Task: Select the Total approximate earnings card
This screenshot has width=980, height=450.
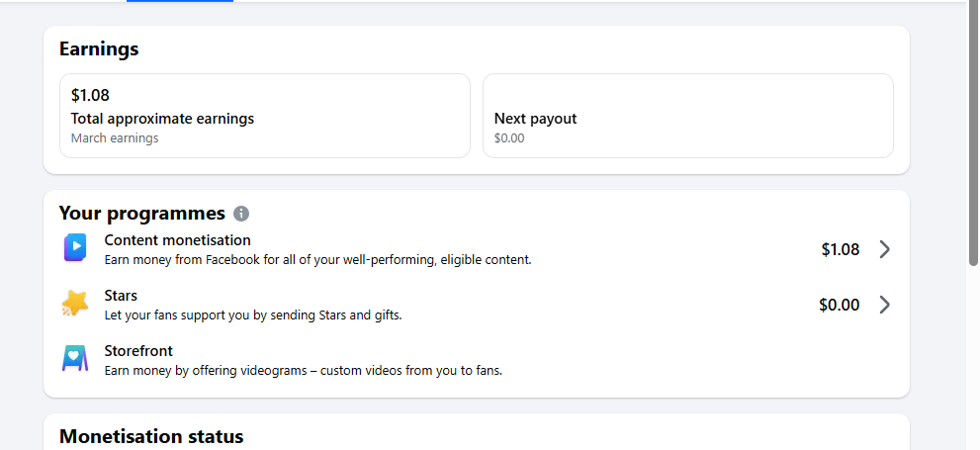Action: [264, 116]
